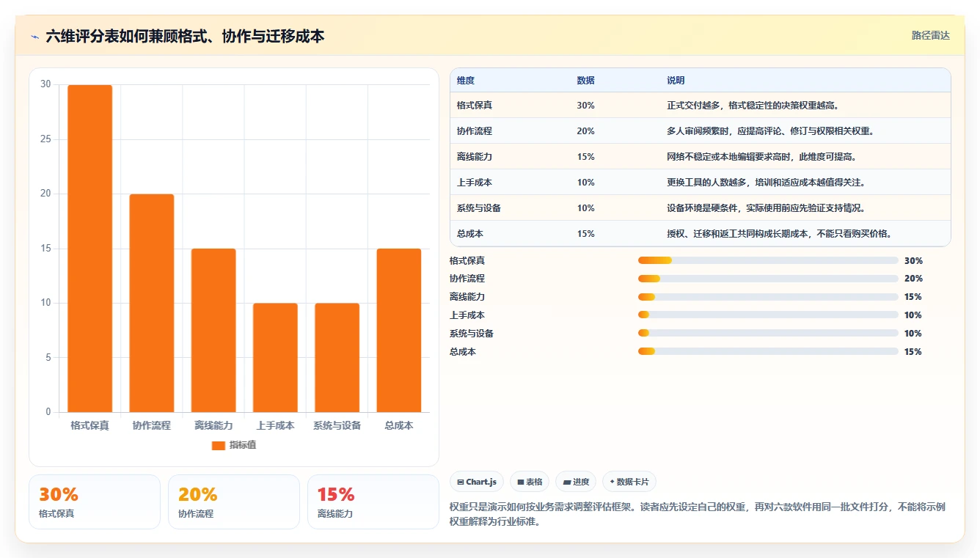Click the 总成本 15% progress bar
This screenshot has height=558, width=980.
pos(768,351)
